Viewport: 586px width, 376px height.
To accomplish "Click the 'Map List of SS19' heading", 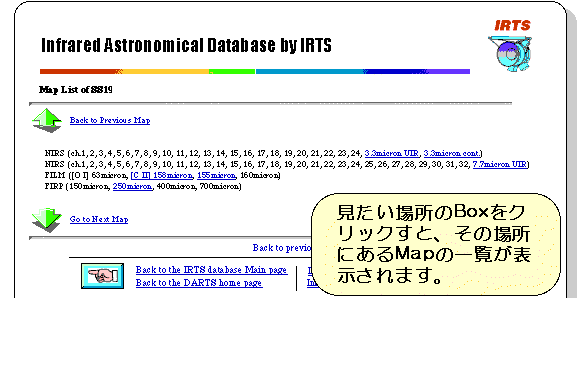I will 75,90.
